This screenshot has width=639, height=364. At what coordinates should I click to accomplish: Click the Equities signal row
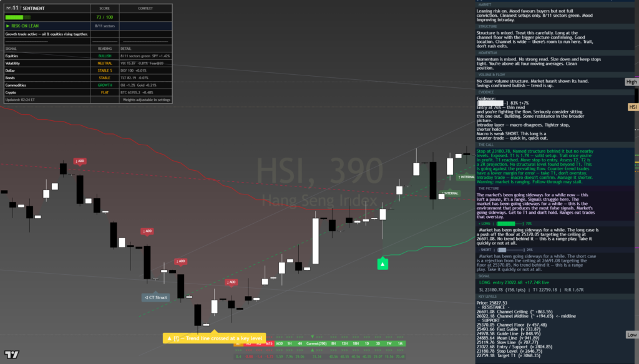[88, 55]
